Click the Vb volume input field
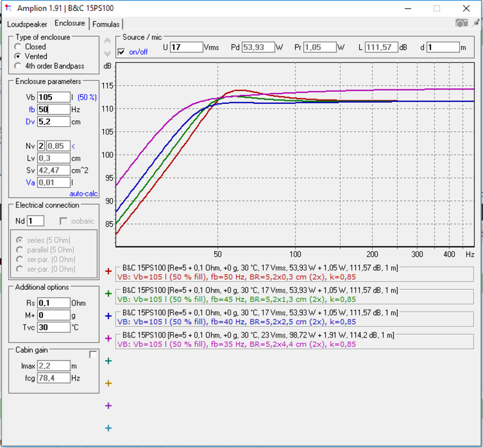Image resolution: width=483 pixels, height=448 pixels. 54,97
